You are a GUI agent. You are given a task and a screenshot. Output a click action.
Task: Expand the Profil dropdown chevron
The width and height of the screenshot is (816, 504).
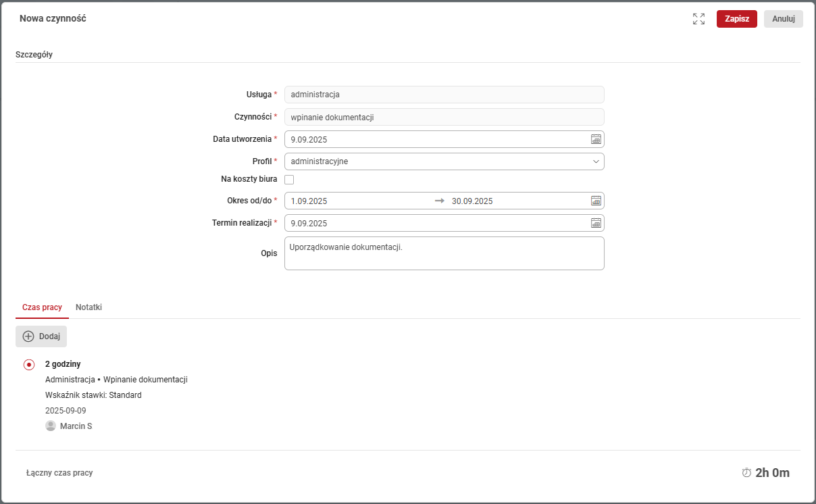(x=596, y=161)
